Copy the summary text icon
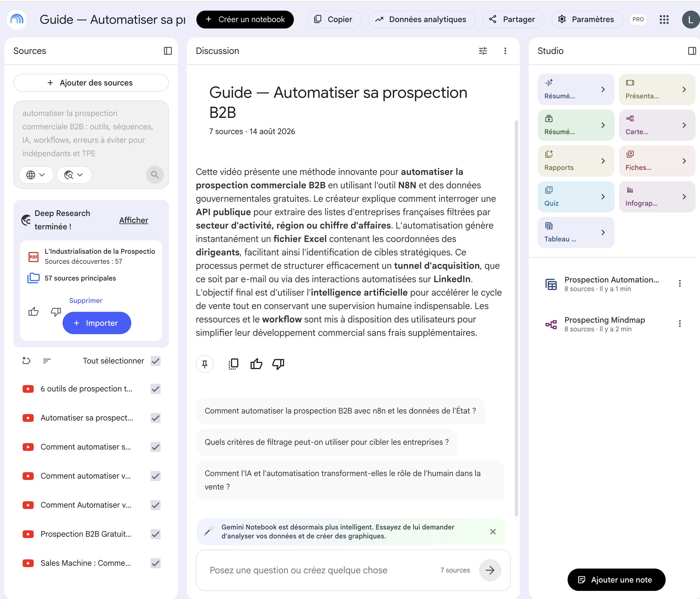Image resolution: width=700 pixels, height=599 pixels. pos(234,364)
